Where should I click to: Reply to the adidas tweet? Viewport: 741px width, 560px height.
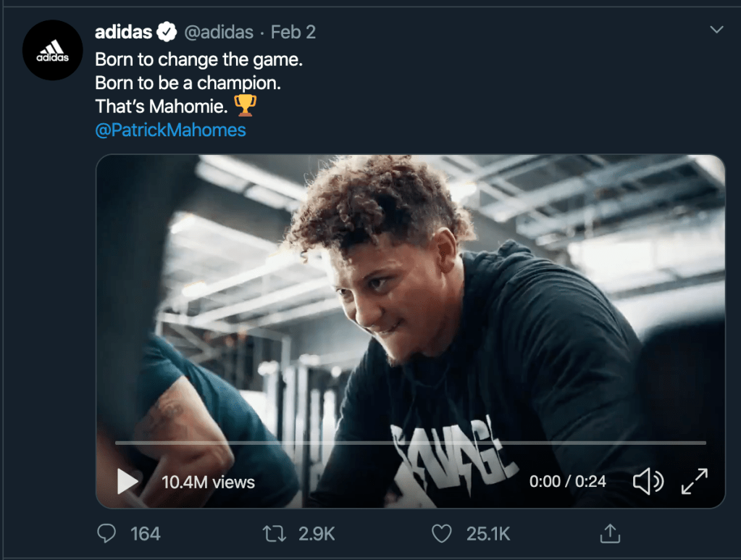pyautogui.click(x=106, y=534)
